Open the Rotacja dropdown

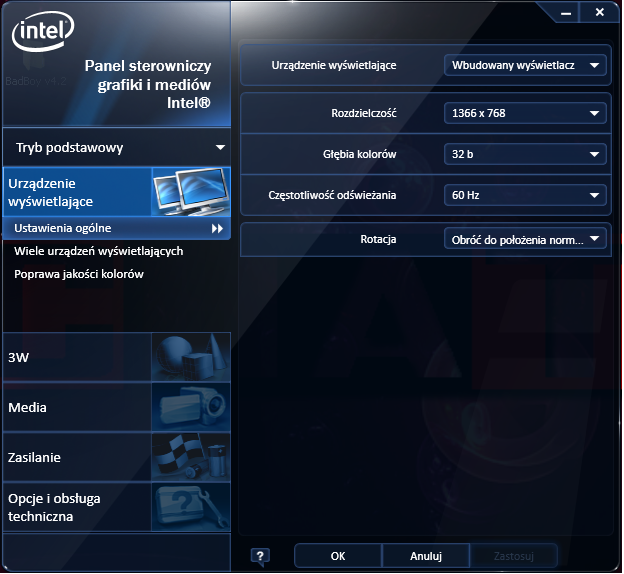point(525,239)
